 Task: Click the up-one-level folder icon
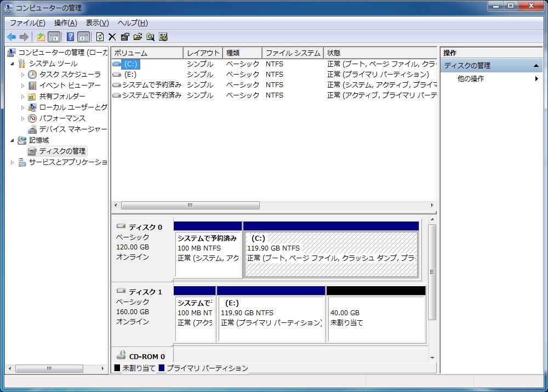click(41, 37)
